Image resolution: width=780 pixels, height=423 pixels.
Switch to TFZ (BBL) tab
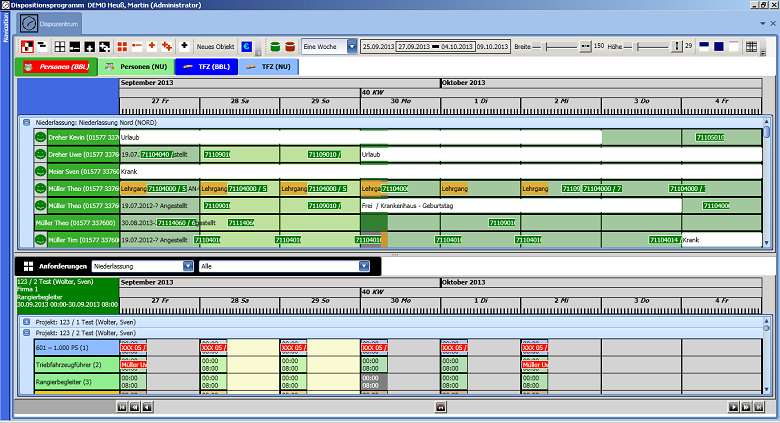point(207,67)
